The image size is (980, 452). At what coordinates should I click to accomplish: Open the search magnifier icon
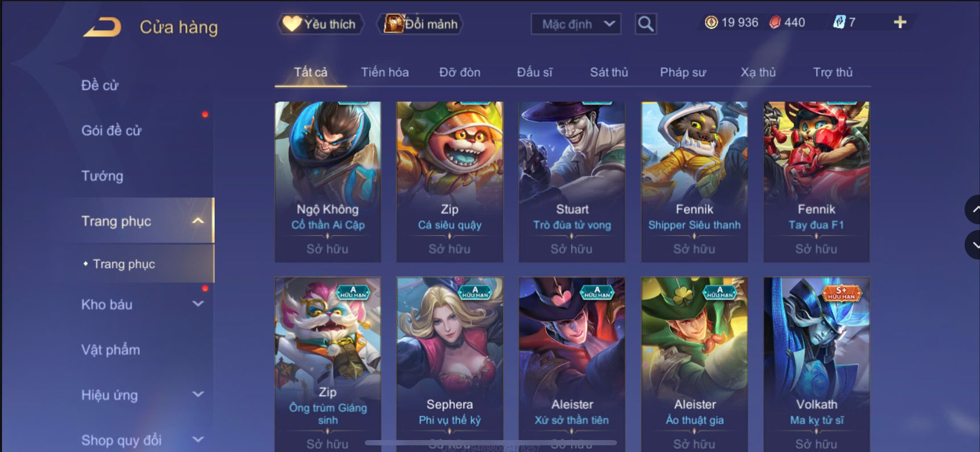tap(646, 24)
